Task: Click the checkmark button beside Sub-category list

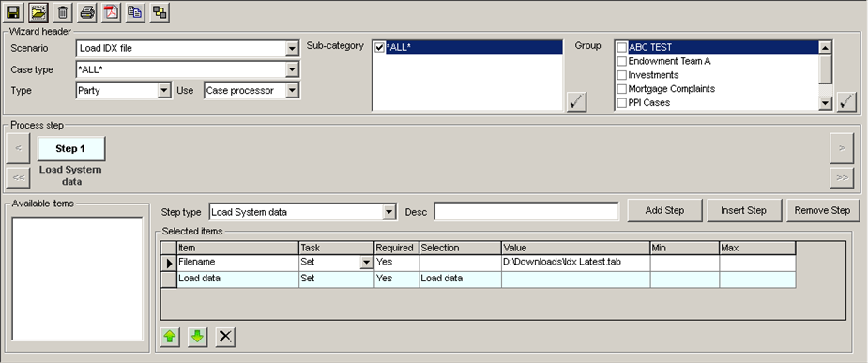Action: pos(577,102)
